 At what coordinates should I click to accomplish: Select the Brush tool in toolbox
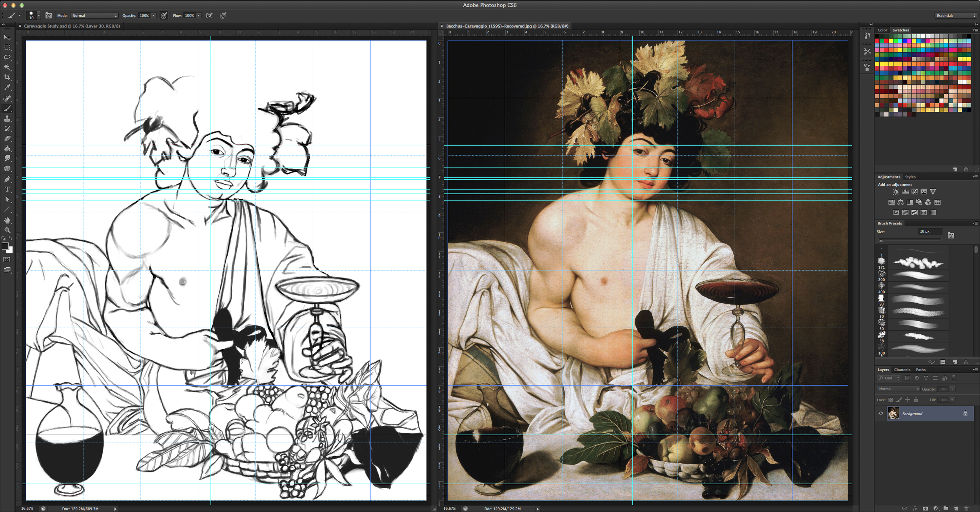point(7,109)
